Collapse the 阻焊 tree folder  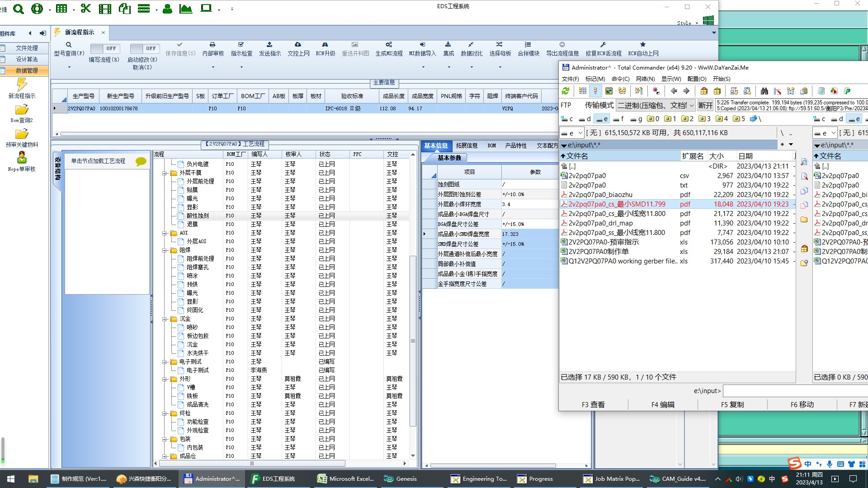165,250
